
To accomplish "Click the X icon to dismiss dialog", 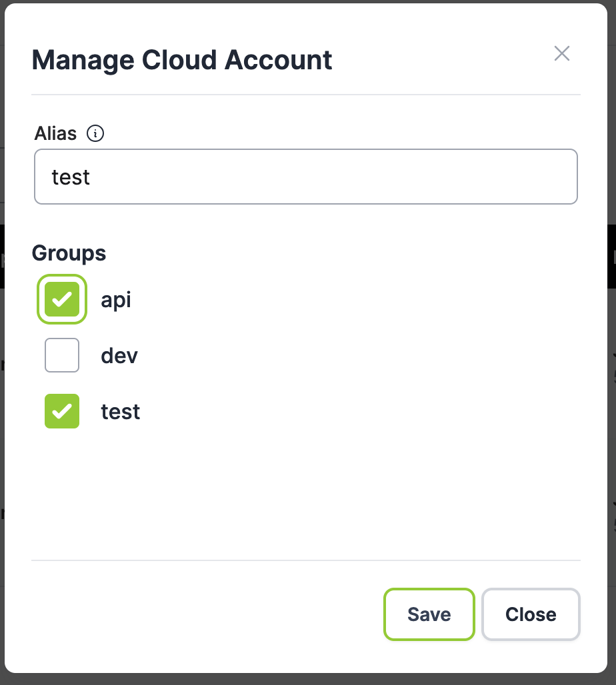I will click(x=561, y=54).
